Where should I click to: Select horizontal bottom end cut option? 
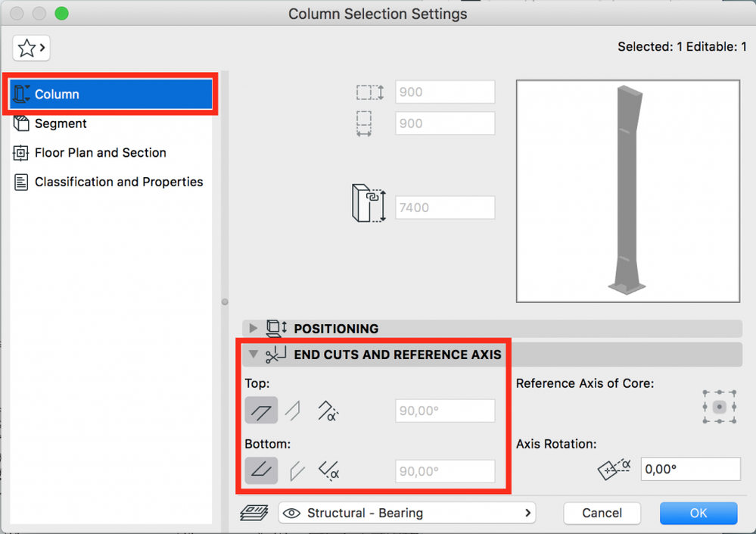[x=261, y=470]
